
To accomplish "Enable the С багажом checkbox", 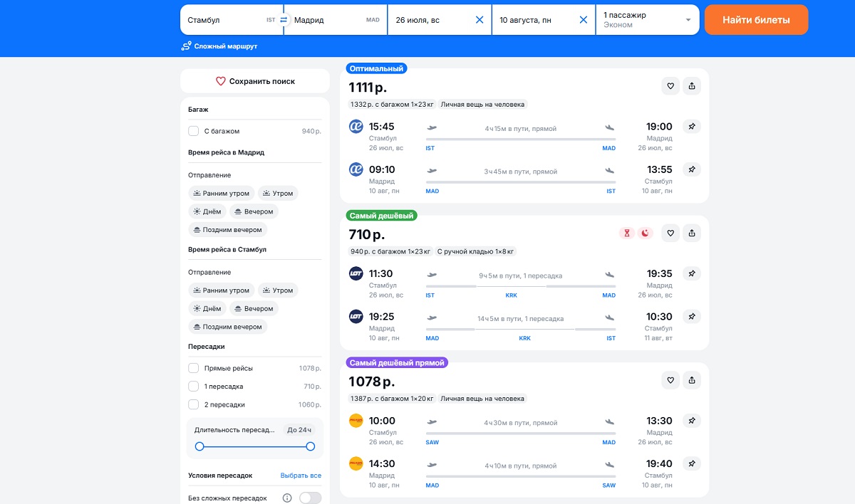I will [x=193, y=131].
